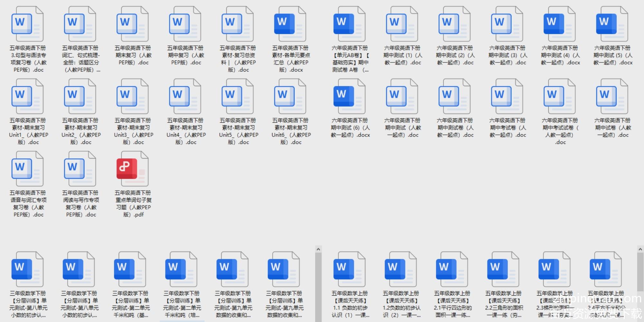Viewport: 644px width, 322px height.
Task: Select 五年级数学上册 2.2三角形的面积 document
Action: click(x=503, y=285)
